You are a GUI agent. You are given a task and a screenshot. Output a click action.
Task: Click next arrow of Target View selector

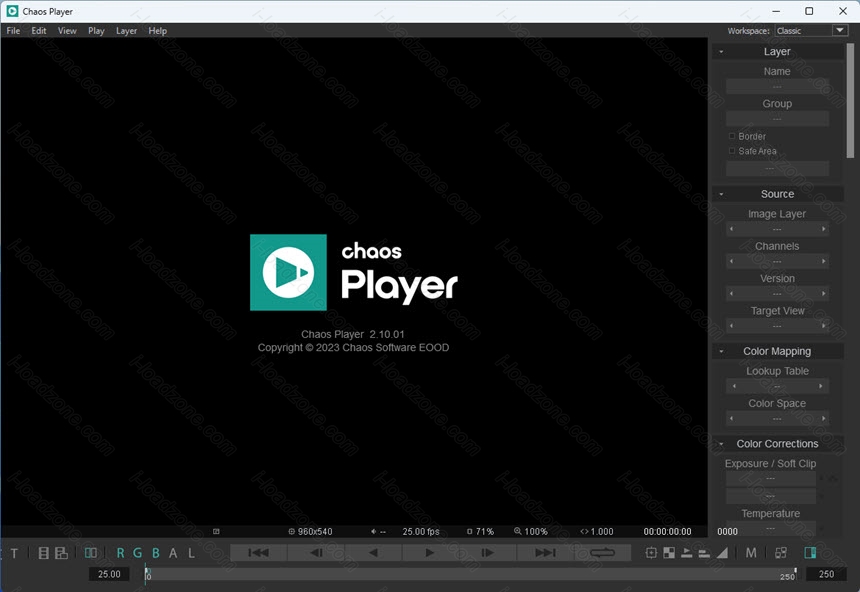click(x=823, y=326)
